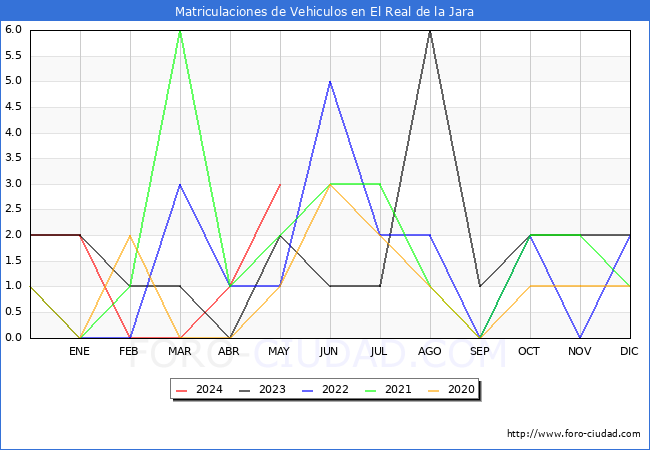Click the ABR month axis label
650x450 pixels.
(x=229, y=351)
